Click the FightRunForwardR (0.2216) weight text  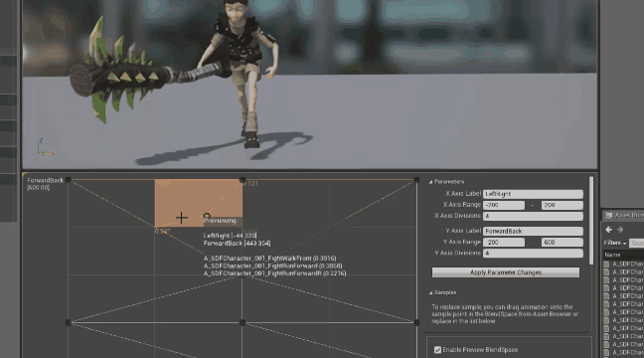274,273
